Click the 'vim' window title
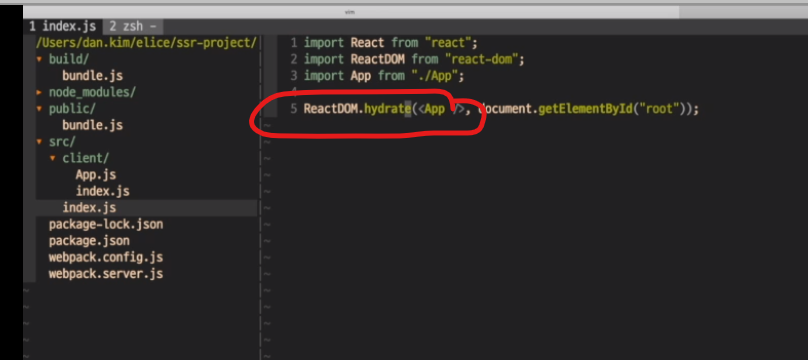Image resolution: width=808 pixels, height=360 pixels. (x=349, y=11)
